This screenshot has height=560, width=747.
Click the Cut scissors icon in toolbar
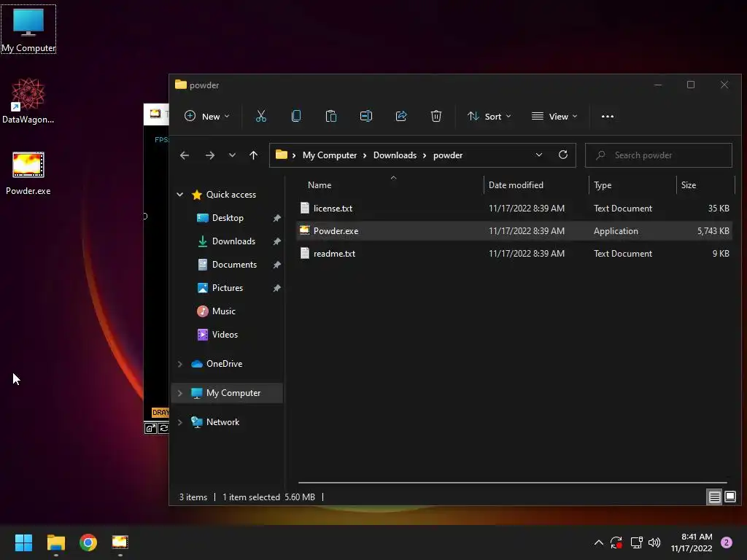coord(260,116)
